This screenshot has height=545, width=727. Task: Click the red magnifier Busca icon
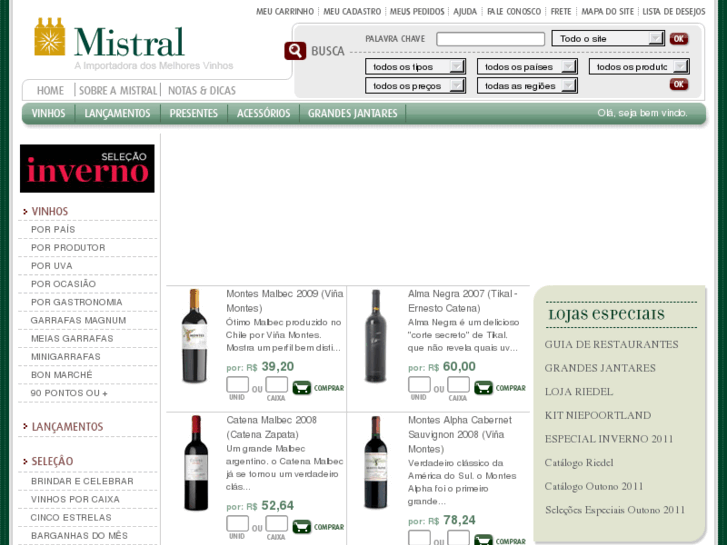click(x=295, y=51)
